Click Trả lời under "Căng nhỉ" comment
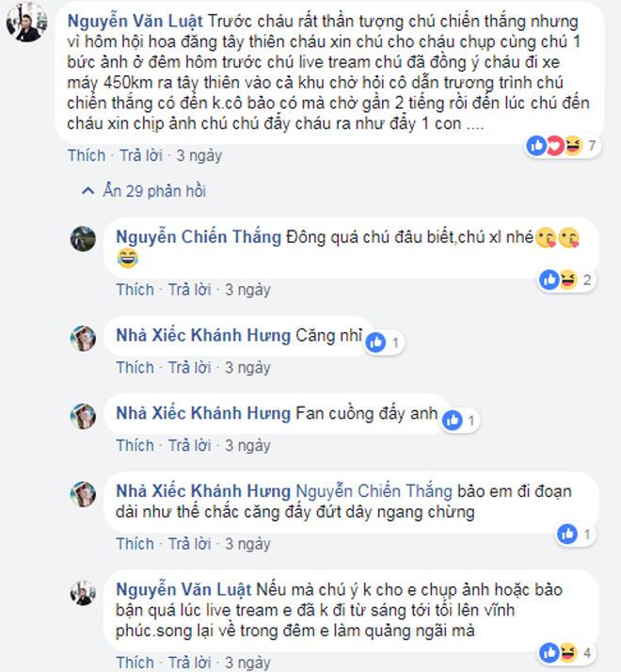The width and height of the screenshot is (621, 672). click(x=189, y=367)
